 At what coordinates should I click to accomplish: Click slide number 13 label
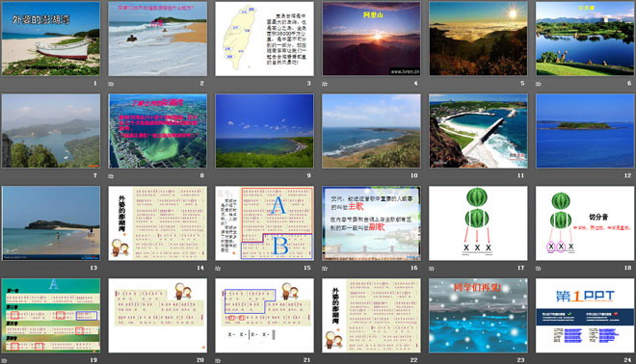point(93,268)
